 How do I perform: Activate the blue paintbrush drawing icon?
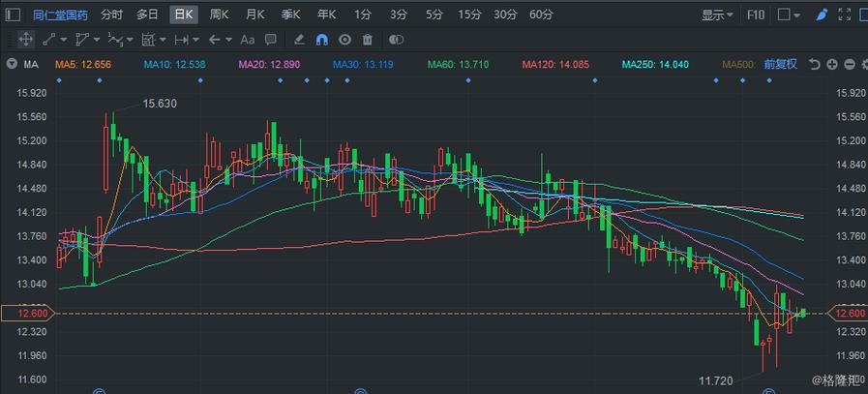[822, 15]
